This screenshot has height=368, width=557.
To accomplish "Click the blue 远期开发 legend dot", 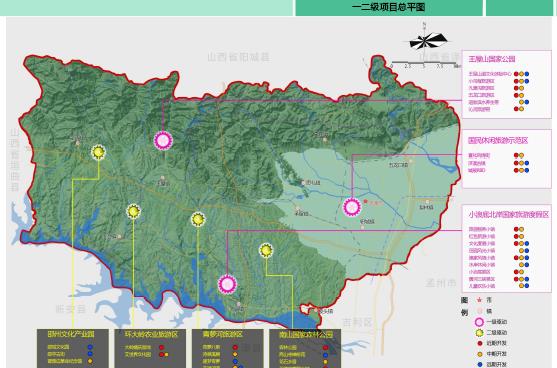I will tap(480, 364).
